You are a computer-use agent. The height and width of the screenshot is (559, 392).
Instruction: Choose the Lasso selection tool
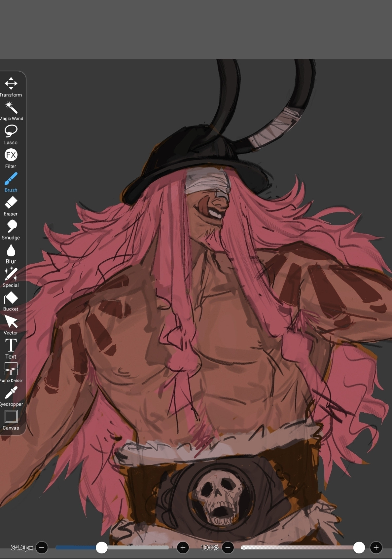click(11, 135)
